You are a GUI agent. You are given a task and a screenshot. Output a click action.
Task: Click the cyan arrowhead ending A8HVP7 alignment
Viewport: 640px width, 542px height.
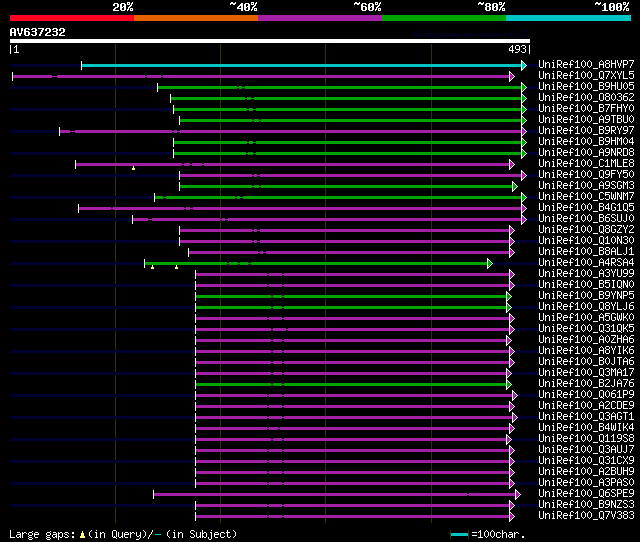pos(524,65)
